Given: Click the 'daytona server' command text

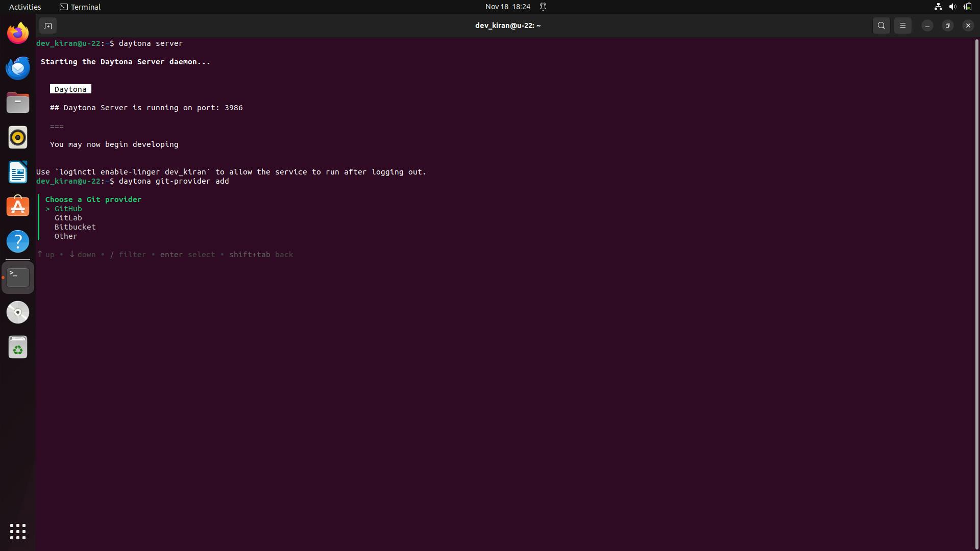Looking at the screenshot, I should [x=151, y=43].
